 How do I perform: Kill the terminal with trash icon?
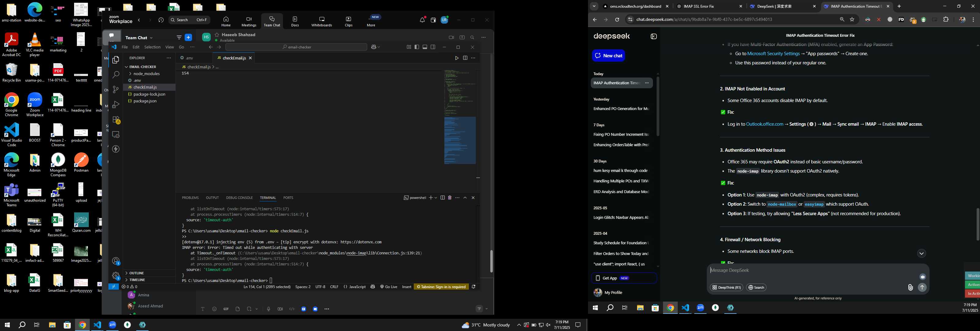(x=450, y=198)
